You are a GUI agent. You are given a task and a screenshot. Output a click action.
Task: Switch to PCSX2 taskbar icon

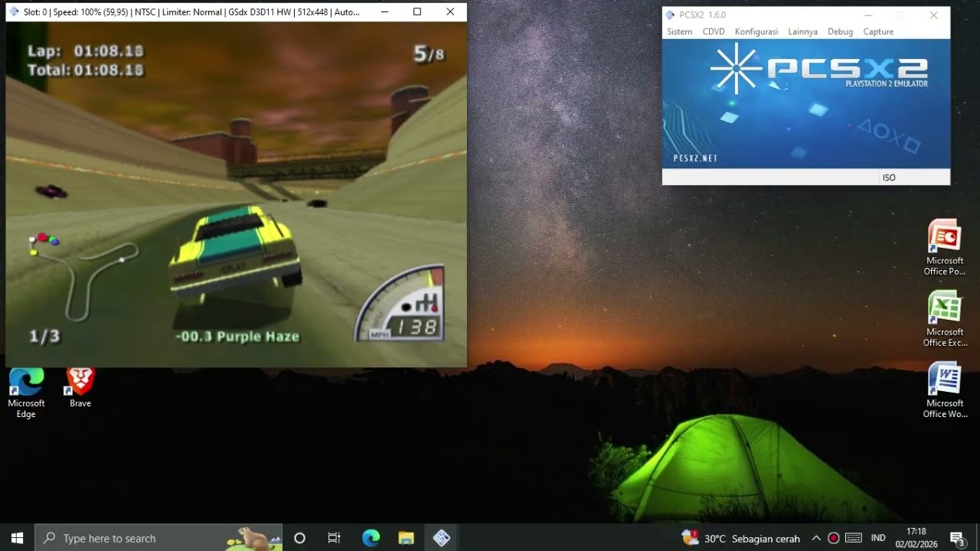click(442, 538)
